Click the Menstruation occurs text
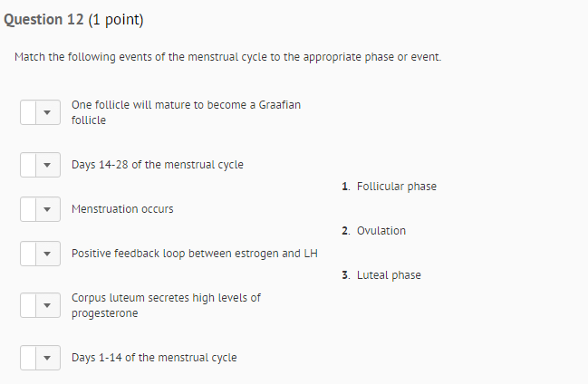This screenshot has height=384, width=588. (x=122, y=209)
